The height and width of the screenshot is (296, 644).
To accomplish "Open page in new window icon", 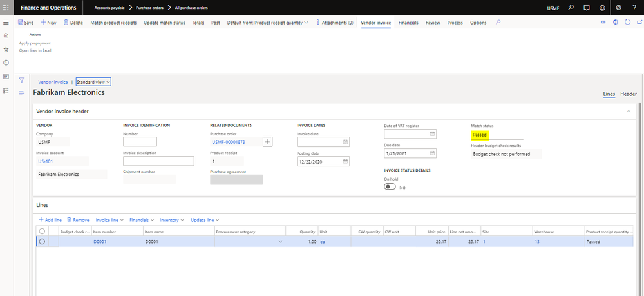I will (639, 22).
